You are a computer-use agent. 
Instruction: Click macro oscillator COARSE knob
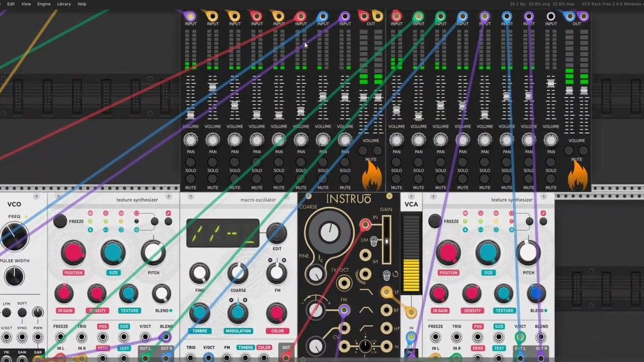click(x=238, y=273)
